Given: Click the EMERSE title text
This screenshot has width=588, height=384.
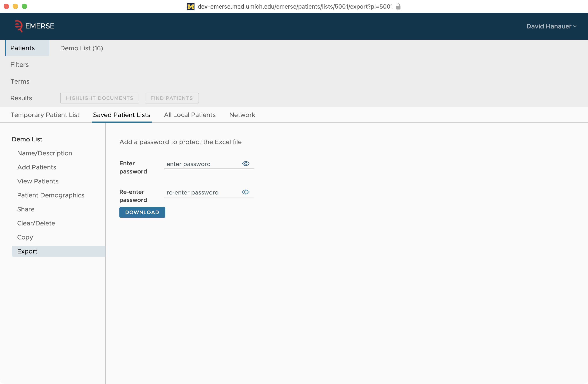Looking at the screenshot, I should click(40, 26).
